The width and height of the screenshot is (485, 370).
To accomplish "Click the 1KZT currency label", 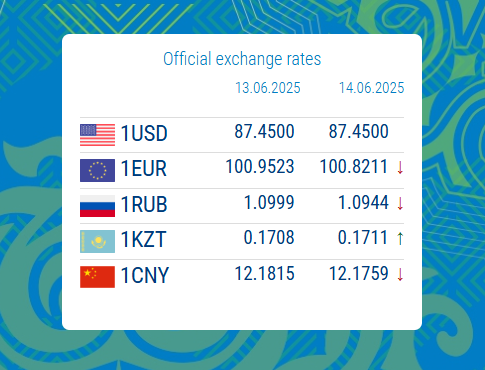I will point(143,240).
